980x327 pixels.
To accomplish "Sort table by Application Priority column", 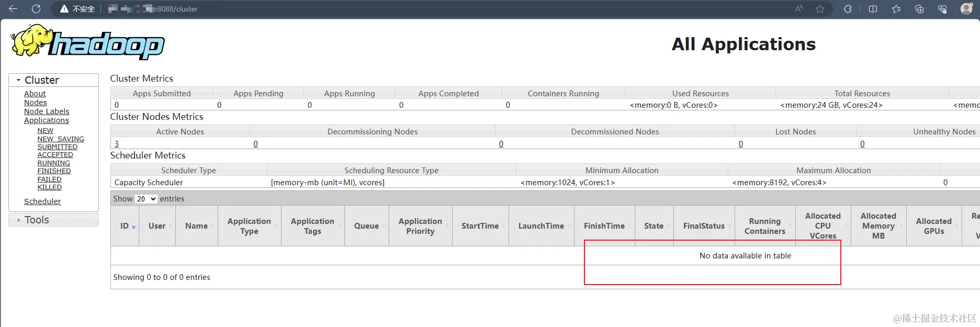I will pos(421,226).
